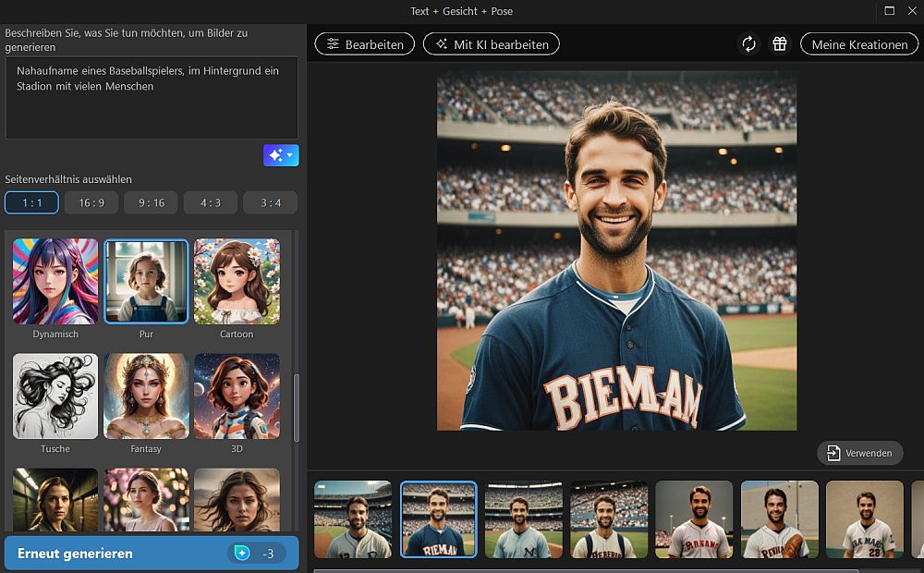Select style with woman in dark corridor
The height and width of the screenshot is (573, 924).
tap(55, 500)
